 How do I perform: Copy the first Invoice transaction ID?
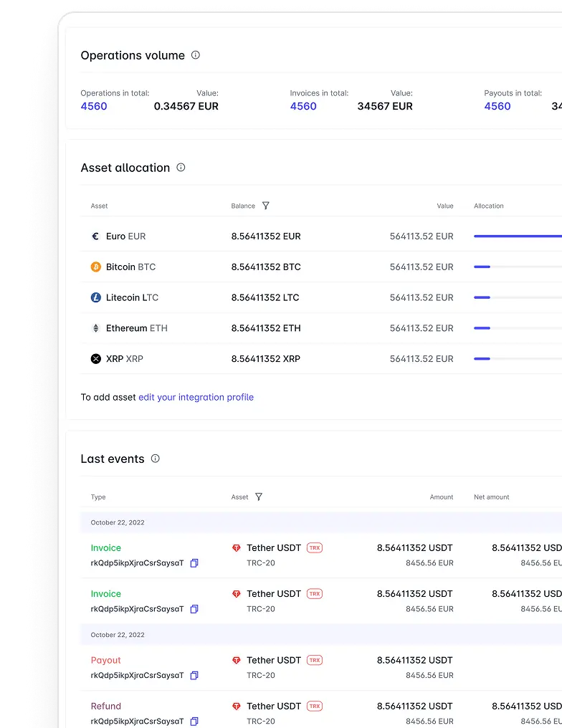coord(194,563)
